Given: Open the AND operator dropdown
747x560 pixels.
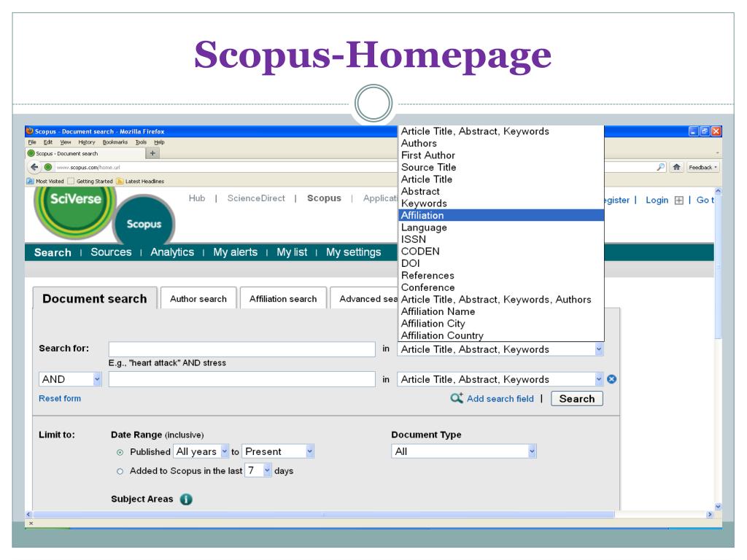Looking at the screenshot, I should (x=70, y=379).
